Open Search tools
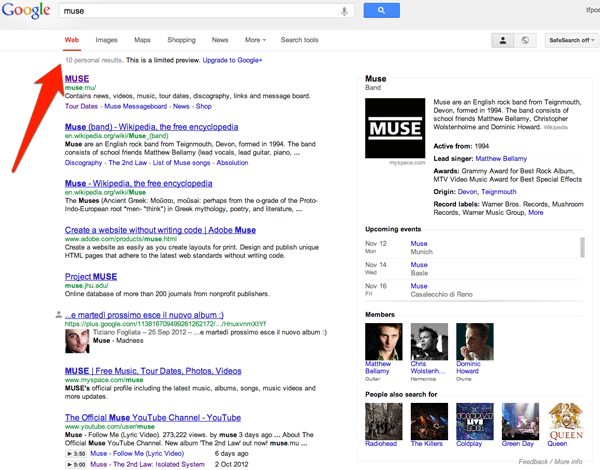The height and width of the screenshot is (470, 600). pos(299,40)
